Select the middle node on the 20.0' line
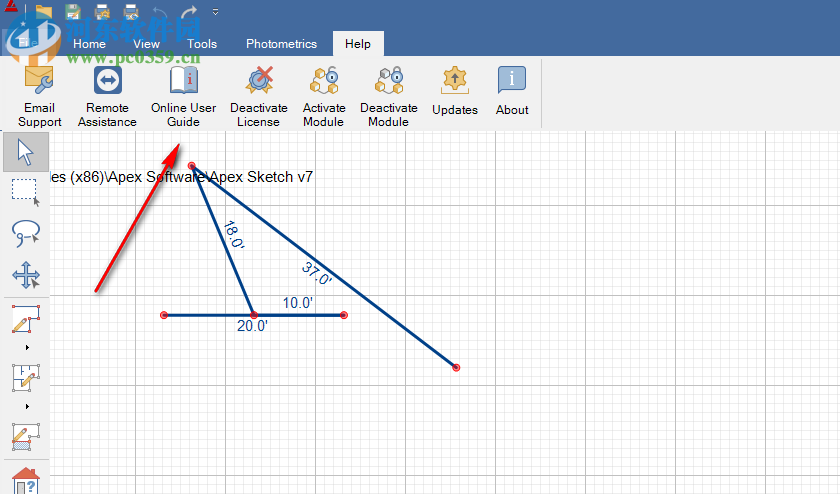 coord(254,315)
